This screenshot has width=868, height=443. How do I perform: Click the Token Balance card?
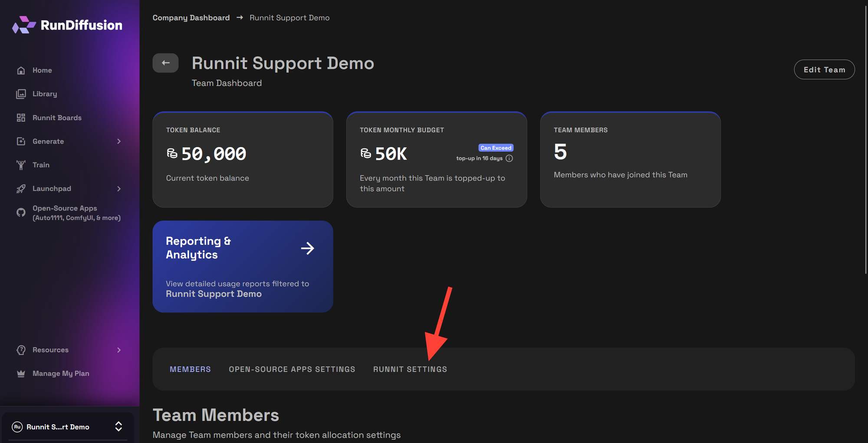coord(243,160)
